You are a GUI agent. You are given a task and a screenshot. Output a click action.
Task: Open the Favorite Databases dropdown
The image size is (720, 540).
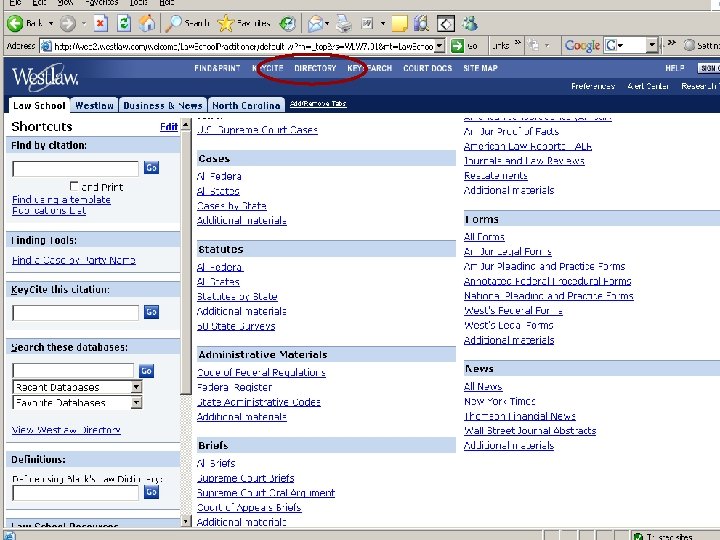(x=136, y=403)
